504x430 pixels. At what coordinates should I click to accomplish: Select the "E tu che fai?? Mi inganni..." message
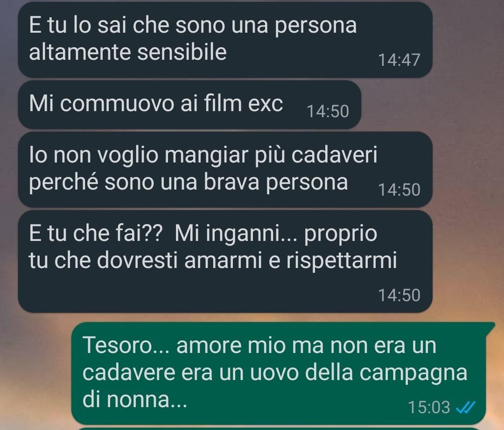point(225,261)
